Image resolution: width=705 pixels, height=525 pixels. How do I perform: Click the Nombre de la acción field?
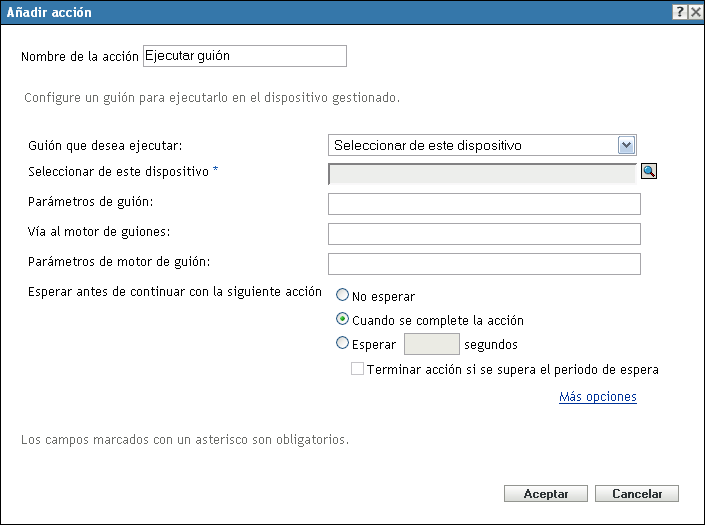(x=245, y=56)
